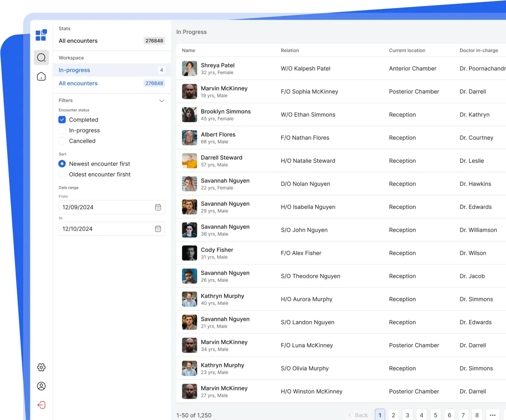Click the Doctor In-charge column header
Image resolution: width=506 pixels, height=420 pixels.
coord(479,50)
